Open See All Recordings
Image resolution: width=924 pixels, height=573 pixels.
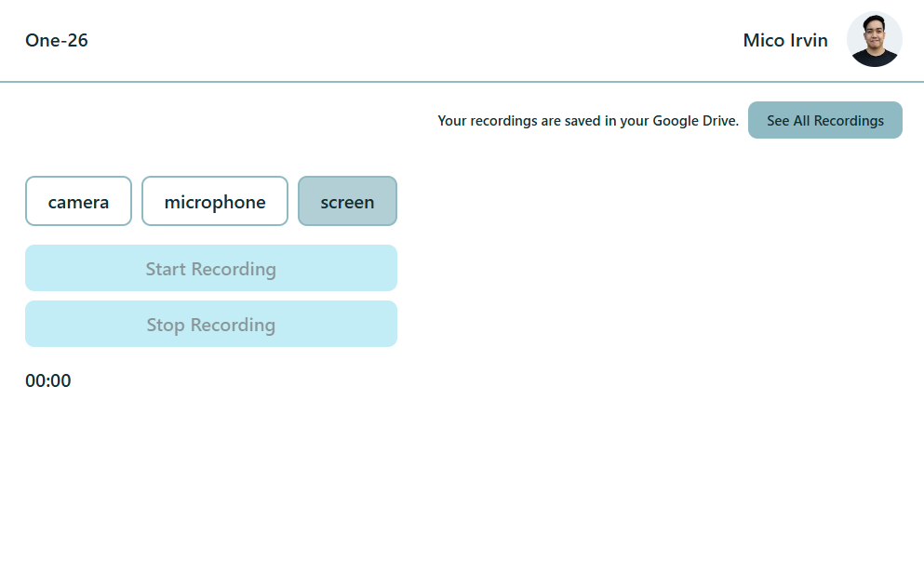824,120
